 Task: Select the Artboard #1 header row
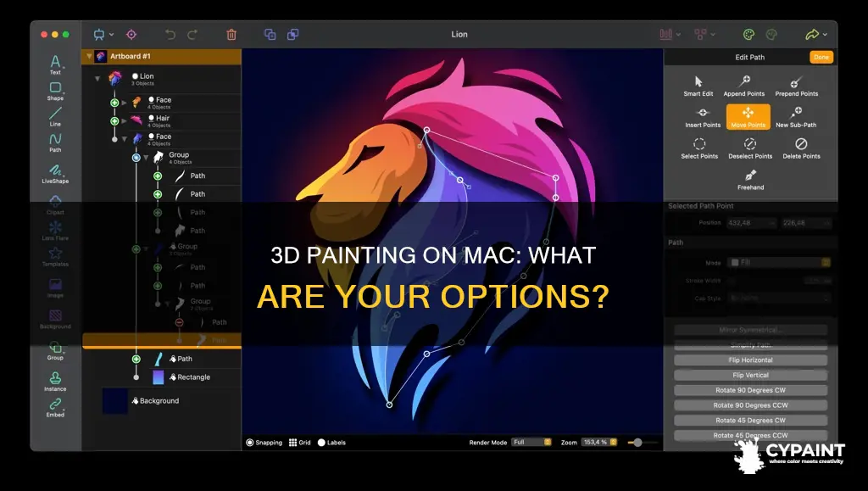162,56
